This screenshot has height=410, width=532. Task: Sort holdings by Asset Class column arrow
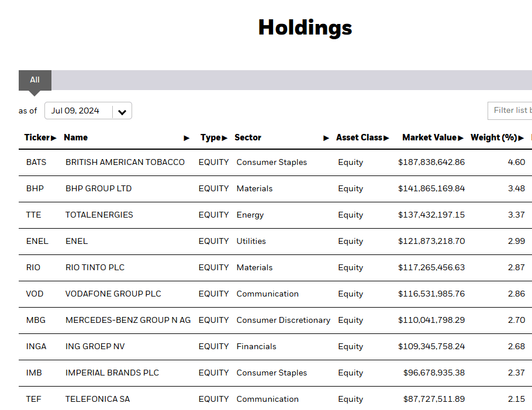[387, 137]
